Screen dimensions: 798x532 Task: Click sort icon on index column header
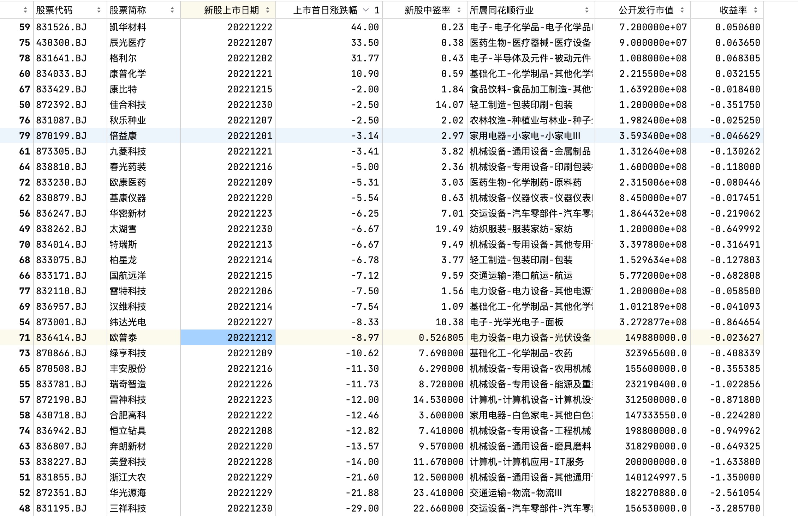pyautogui.click(x=25, y=10)
